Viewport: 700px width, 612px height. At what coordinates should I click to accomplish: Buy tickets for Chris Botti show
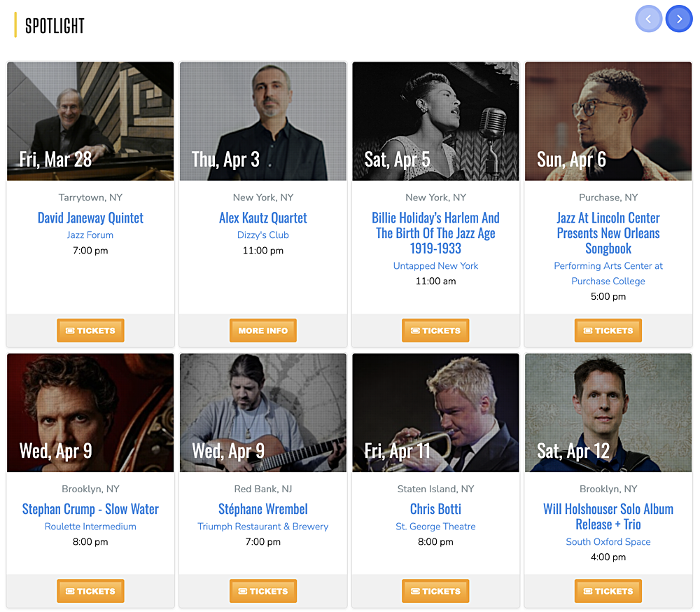tap(435, 591)
